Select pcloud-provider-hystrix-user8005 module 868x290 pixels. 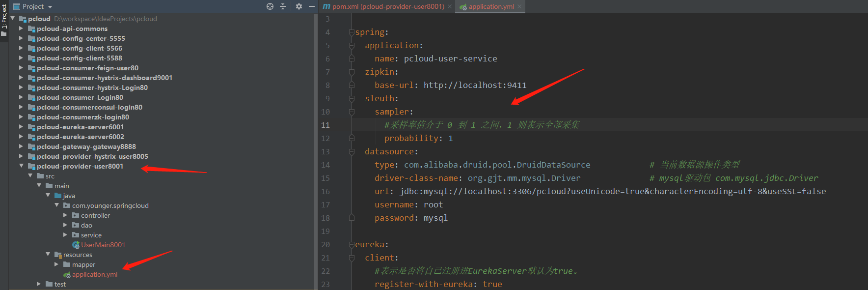point(92,156)
